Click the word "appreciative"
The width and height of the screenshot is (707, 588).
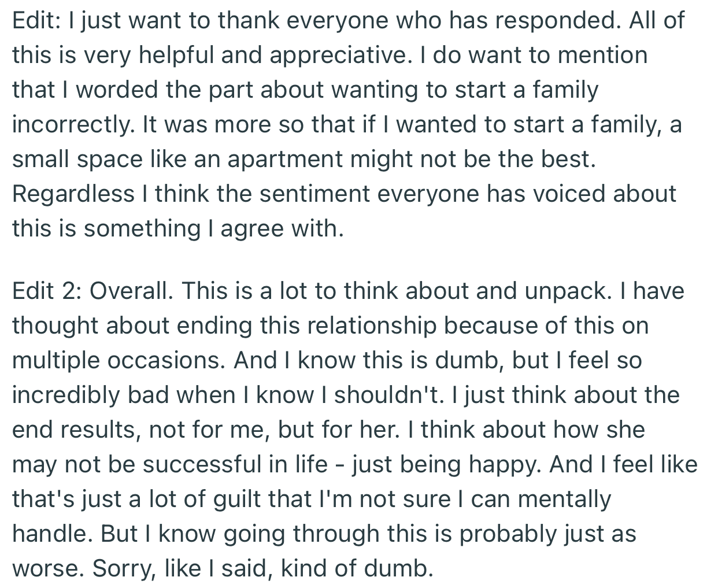pos(337,56)
